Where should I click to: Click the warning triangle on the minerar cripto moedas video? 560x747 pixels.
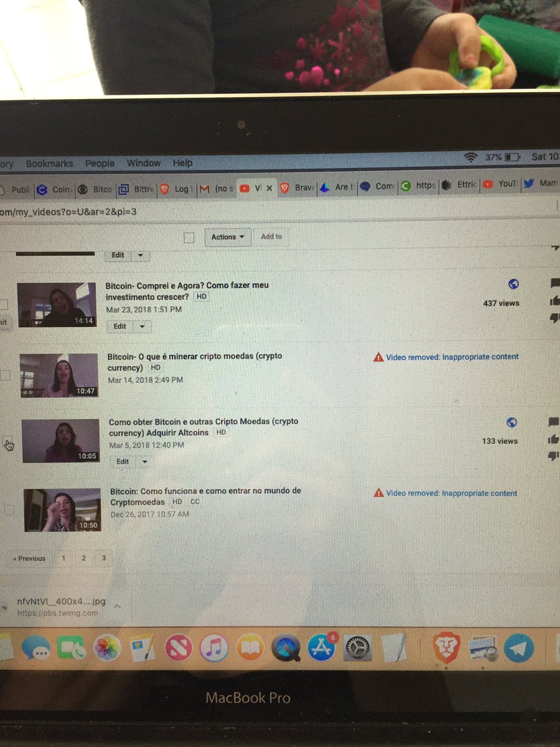(x=378, y=357)
